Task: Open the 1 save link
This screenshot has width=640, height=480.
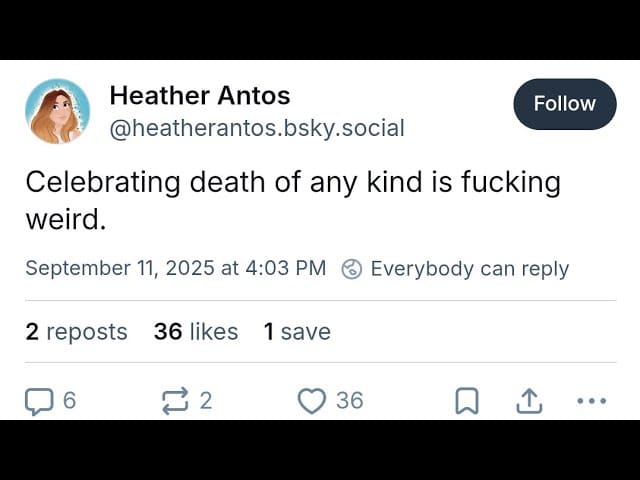Action: coord(297,332)
